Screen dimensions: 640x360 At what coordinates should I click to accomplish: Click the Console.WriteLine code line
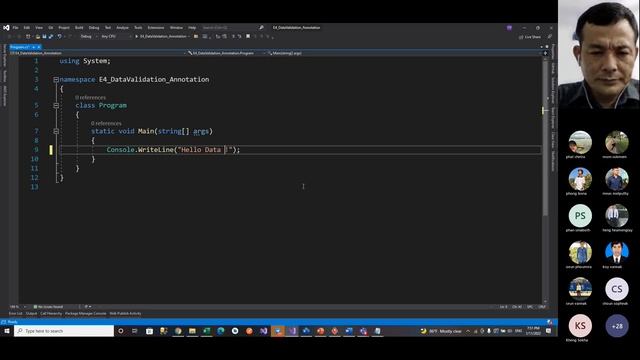[x=173, y=150]
